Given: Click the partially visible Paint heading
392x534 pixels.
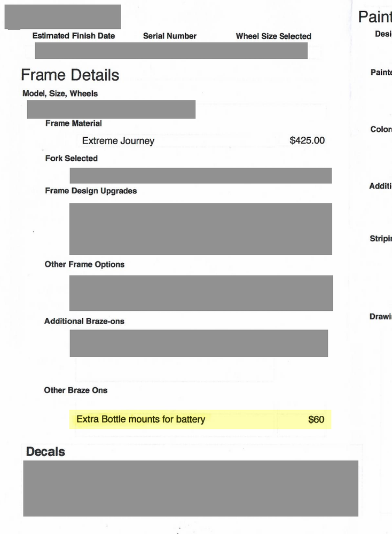Looking at the screenshot, I should pyautogui.click(x=375, y=17).
